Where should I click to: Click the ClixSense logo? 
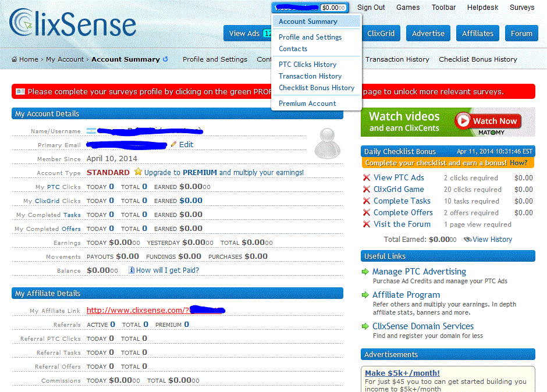[x=73, y=23]
